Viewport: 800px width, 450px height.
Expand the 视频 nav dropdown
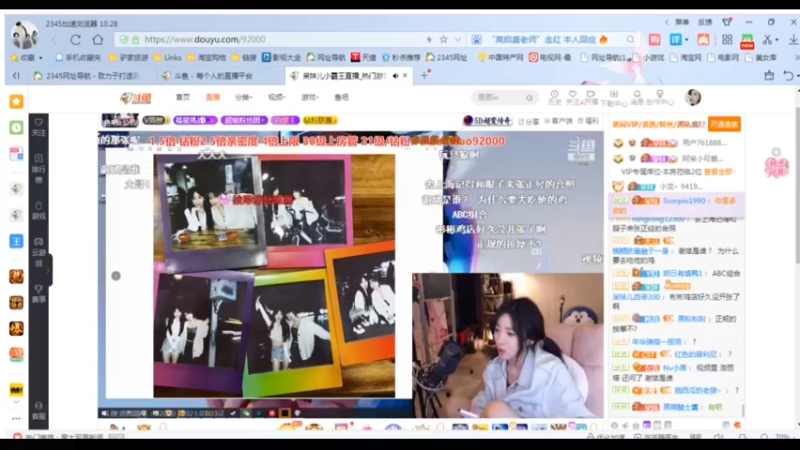point(277,97)
